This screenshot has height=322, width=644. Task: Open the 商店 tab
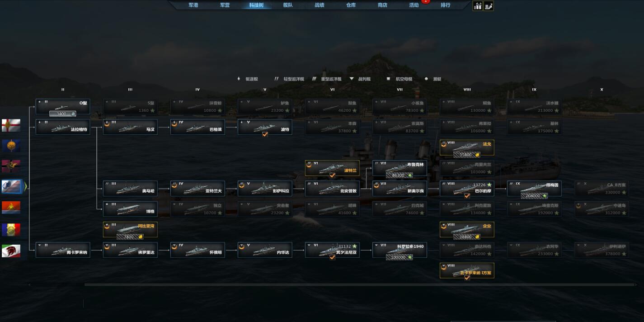click(382, 5)
